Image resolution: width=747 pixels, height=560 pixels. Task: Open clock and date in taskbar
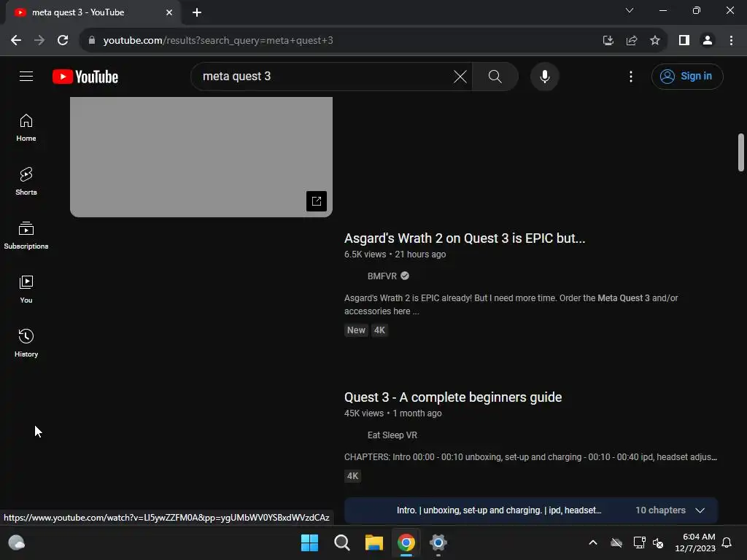(695, 542)
